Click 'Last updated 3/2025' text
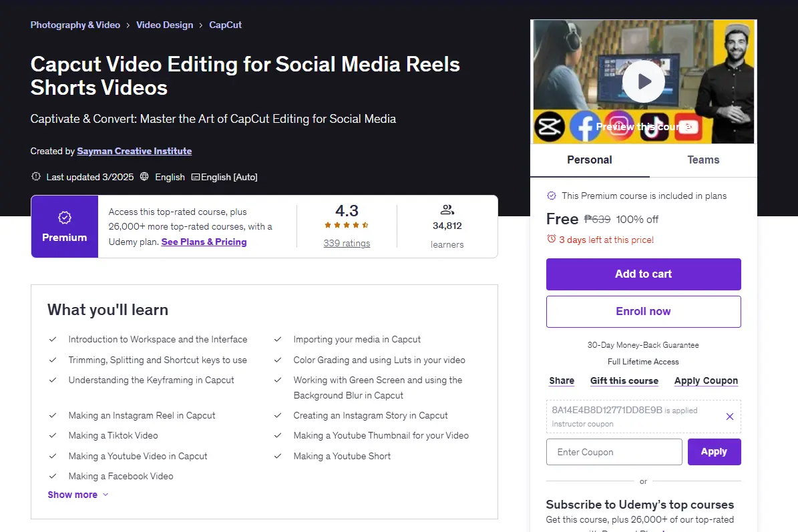This screenshot has width=798, height=532. pos(90,177)
